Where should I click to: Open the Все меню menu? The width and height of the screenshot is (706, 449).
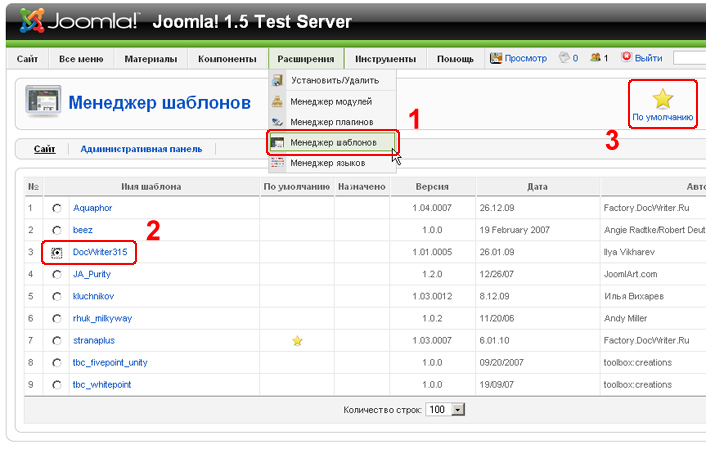(81, 59)
